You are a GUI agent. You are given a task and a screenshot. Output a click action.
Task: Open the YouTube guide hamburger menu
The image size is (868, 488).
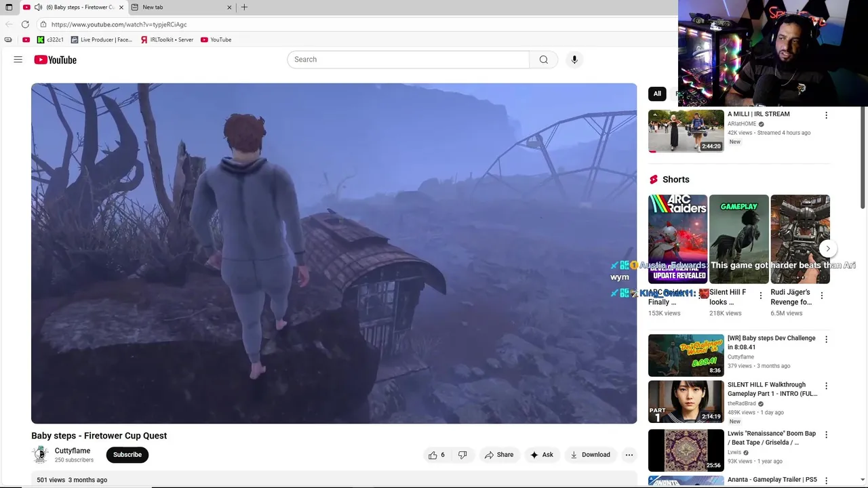[18, 60]
